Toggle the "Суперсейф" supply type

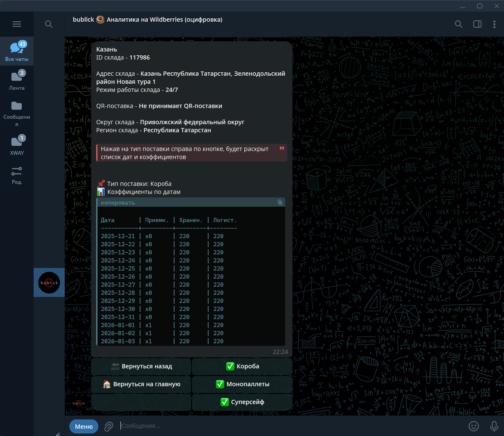click(242, 402)
